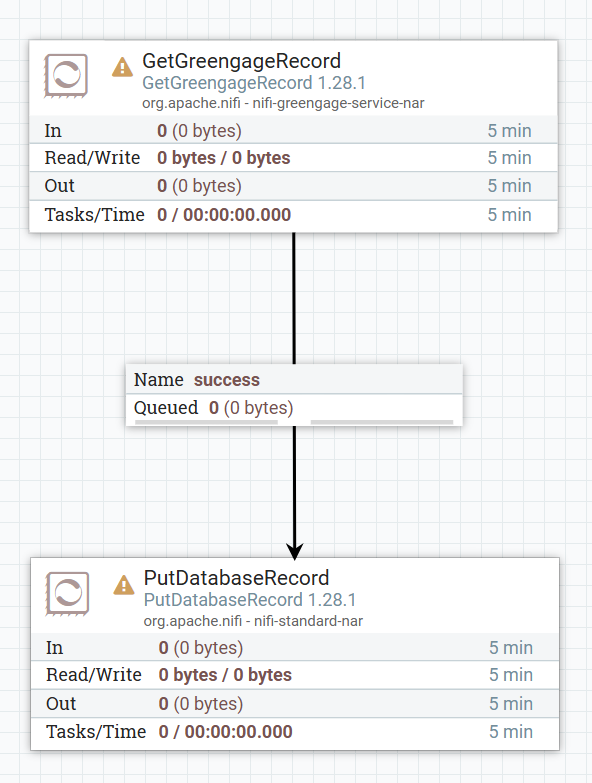This screenshot has height=783, width=592.
Task: Click the PutDatabaseRecord processor icon
Action: [x=67, y=593]
